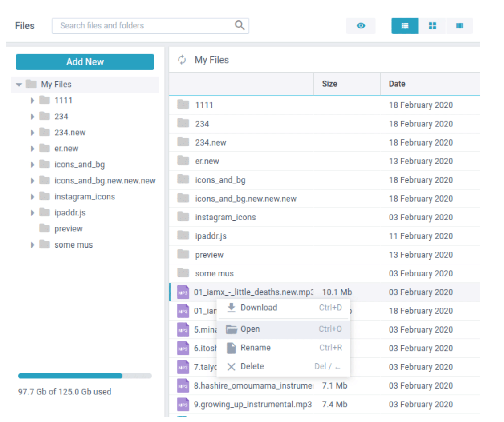Switch to grid view
The height and width of the screenshot is (422, 504).
pos(432,26)
